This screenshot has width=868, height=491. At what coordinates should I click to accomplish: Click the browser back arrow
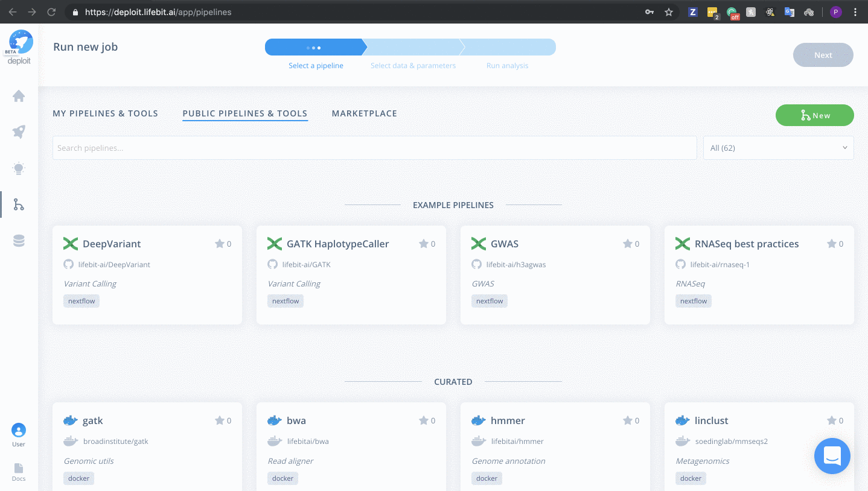tap(13, 11)
